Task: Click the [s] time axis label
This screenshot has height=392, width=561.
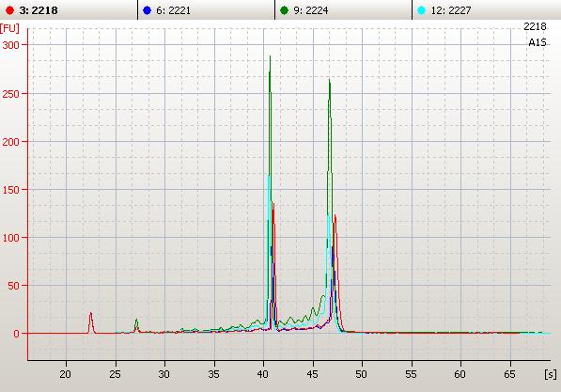Action: (x=551, y=374)
